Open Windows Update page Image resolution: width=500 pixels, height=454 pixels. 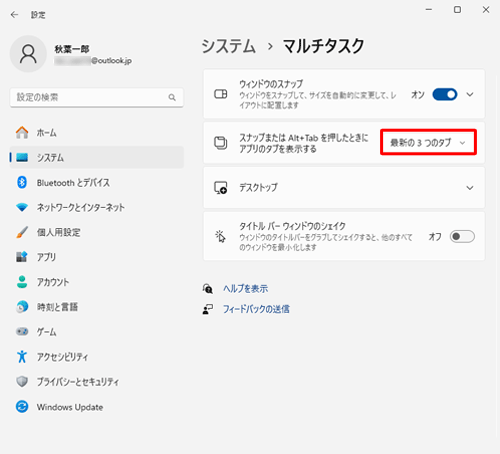point(97,407)
